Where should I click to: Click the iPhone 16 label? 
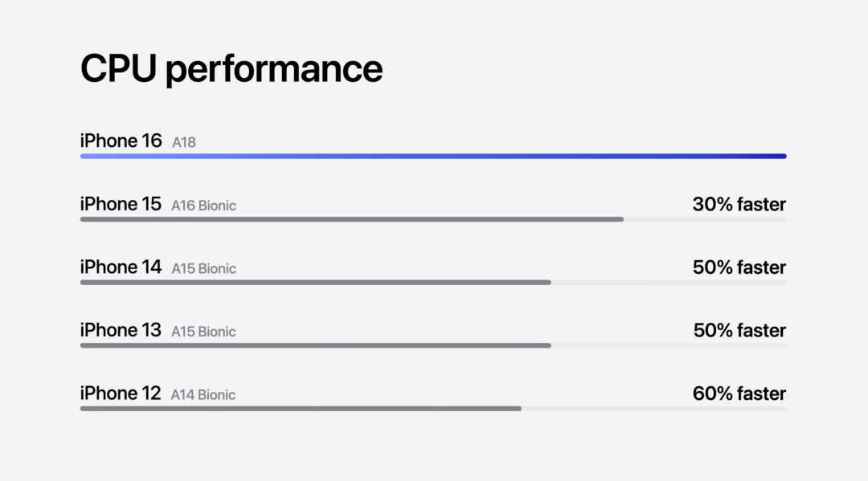[121, 141]
